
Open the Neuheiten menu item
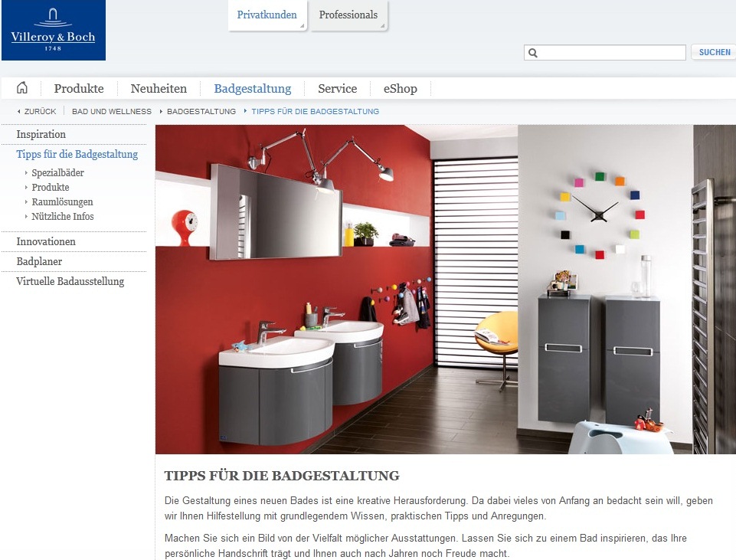(x=159, y=88)
